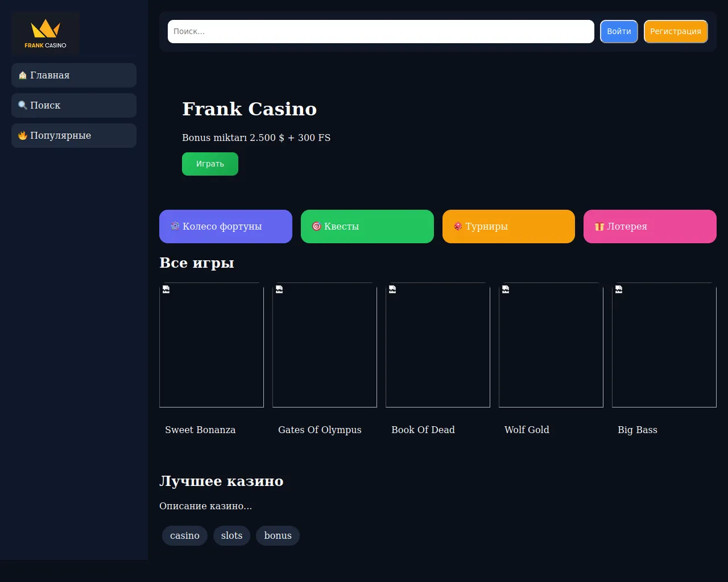The height and width of the screenshot is (582, 728).
Task: Open the Турниры category
Action: [x=508, y=226]
